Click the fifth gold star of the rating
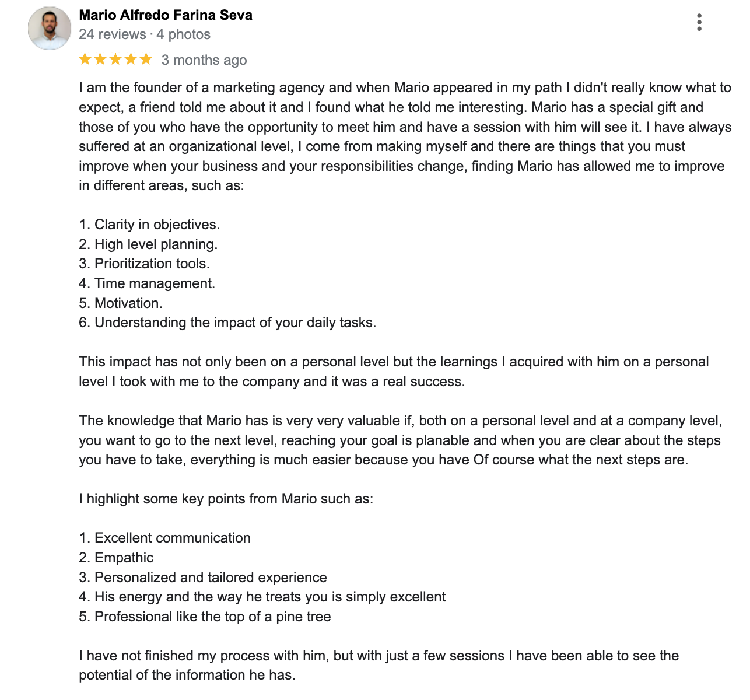This screenshot has height=700, width=750. [146, 59]
